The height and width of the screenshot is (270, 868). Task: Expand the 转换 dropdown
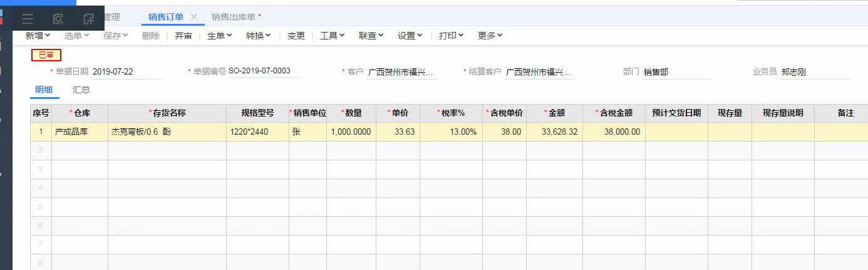click(x=259, y=36)
